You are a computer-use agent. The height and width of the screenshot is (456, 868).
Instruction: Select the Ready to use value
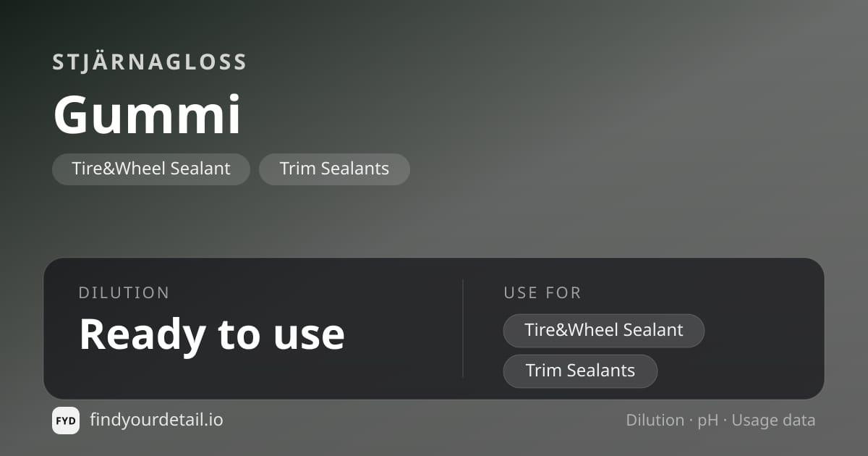[212, 334]
